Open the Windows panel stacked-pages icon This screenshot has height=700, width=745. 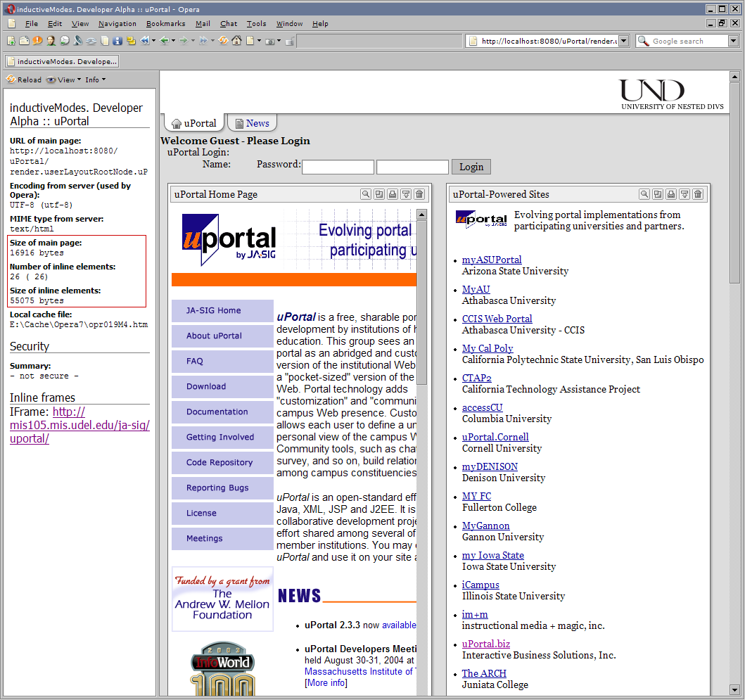[x=105, y=41]
